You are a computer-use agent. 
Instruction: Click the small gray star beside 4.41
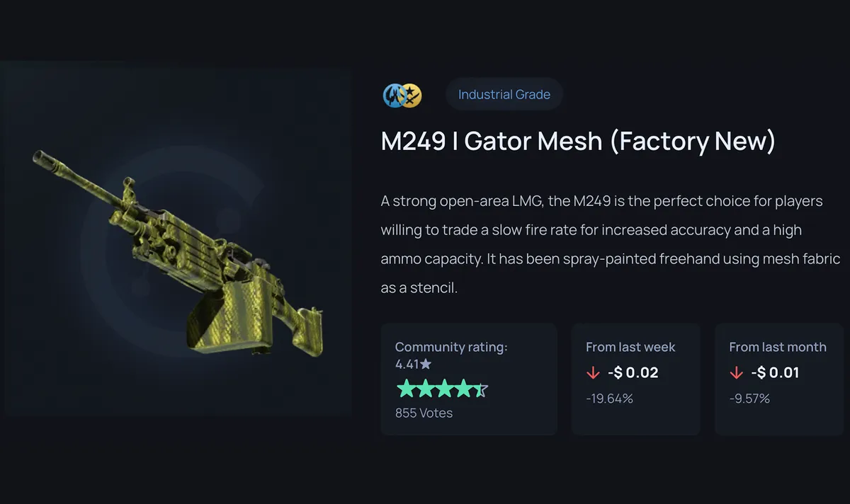click(426, 365)
